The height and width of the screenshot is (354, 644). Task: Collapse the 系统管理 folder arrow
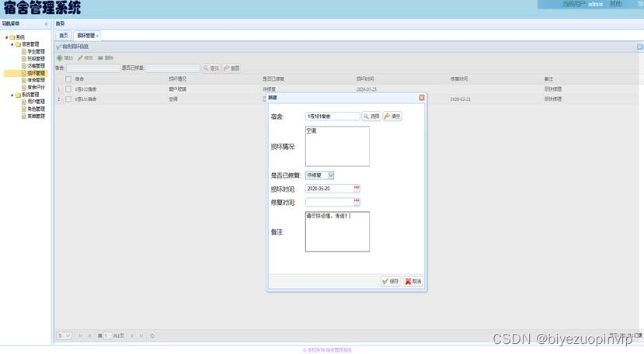click(x=12, y=95)
